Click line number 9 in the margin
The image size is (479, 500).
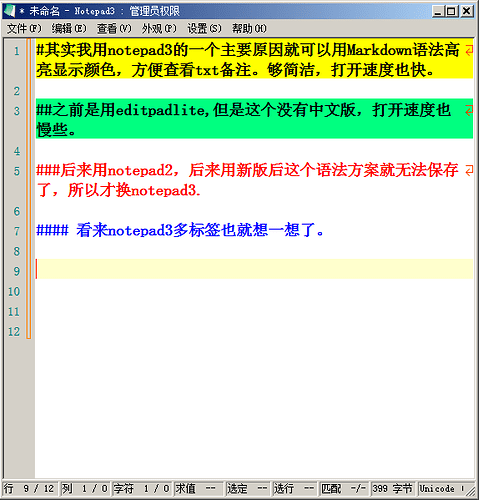17,271
